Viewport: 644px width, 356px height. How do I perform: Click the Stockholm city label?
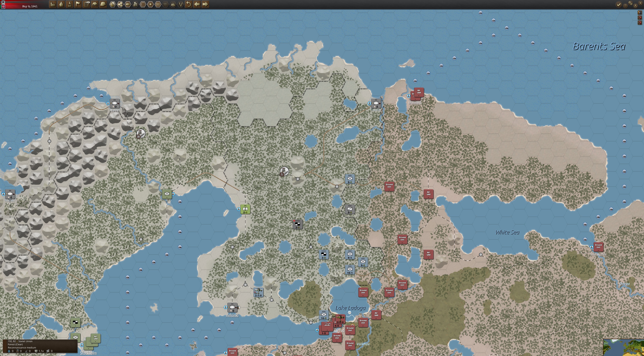tap(88, 353)
